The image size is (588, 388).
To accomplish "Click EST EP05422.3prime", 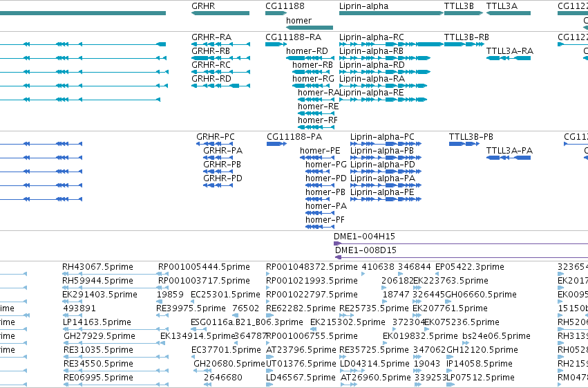I will click(x=469, y=267).
